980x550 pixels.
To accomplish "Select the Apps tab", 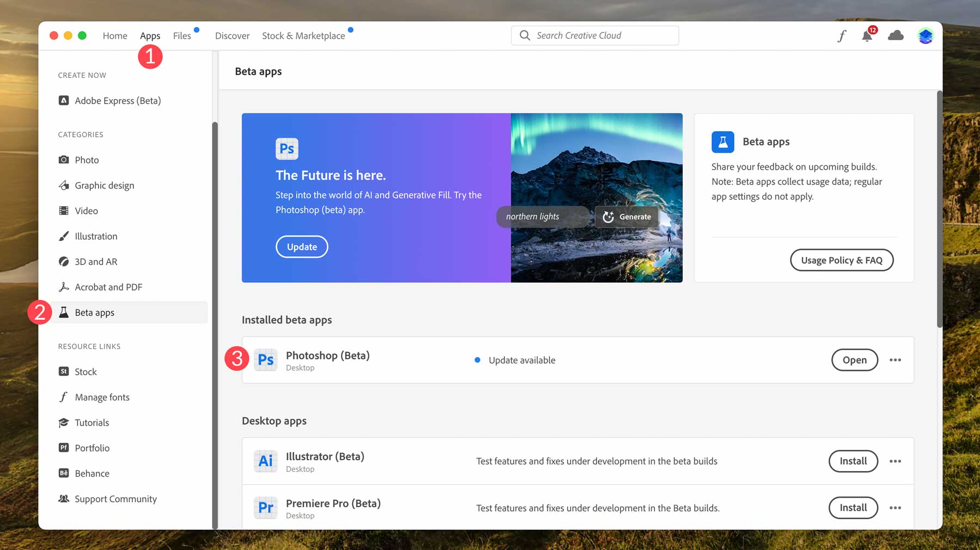I will 150,36.
